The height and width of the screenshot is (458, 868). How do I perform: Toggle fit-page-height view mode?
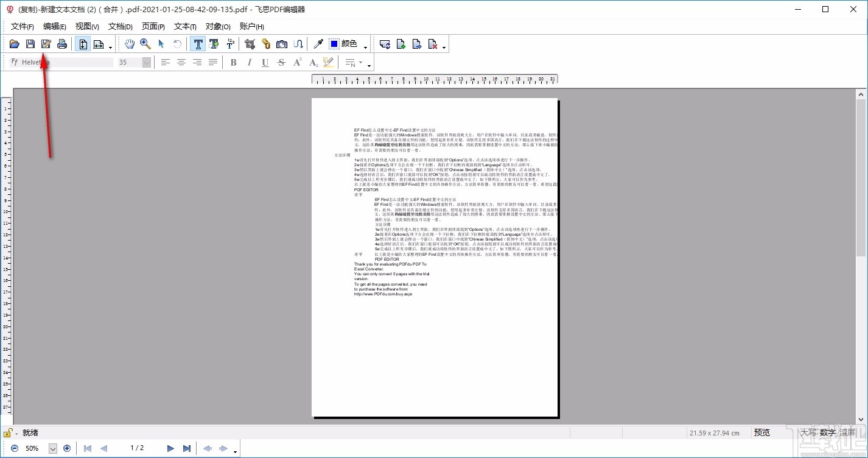(83, 44)
